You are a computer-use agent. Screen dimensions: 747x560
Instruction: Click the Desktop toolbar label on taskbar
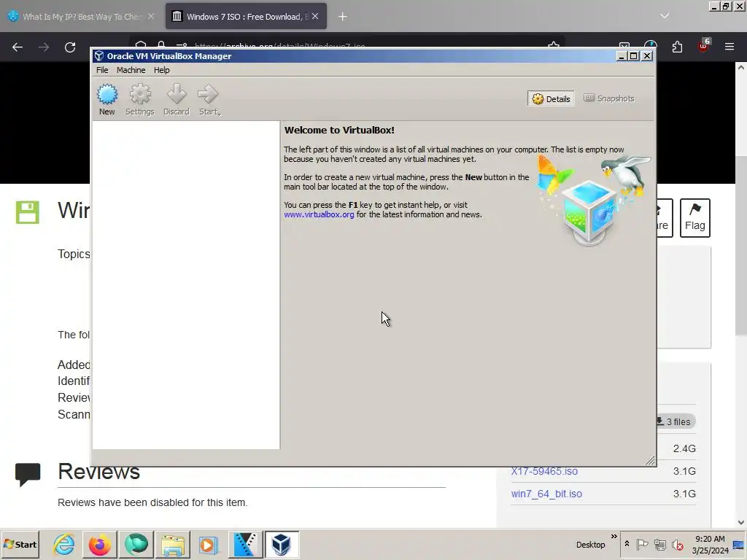pyautogui.click(x=591, y=545)
